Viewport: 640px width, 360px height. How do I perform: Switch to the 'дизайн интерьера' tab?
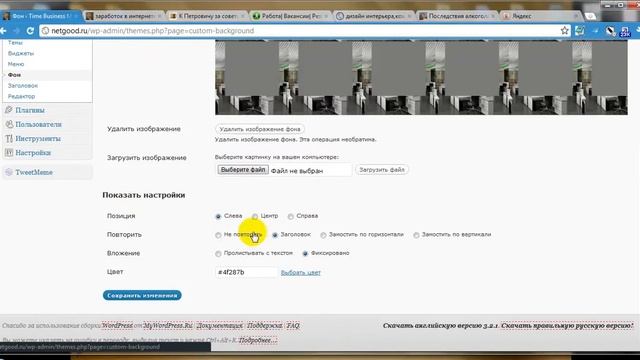374,16
